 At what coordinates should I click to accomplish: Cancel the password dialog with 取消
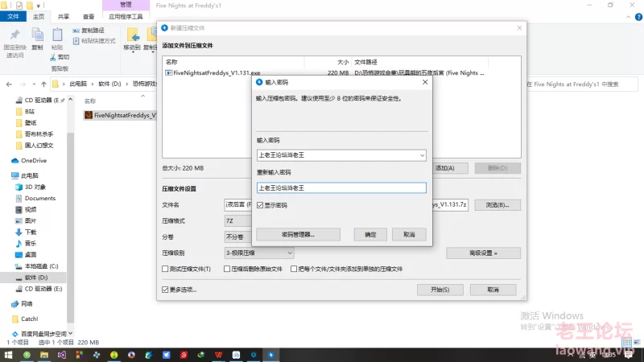(x=409, y=235)
